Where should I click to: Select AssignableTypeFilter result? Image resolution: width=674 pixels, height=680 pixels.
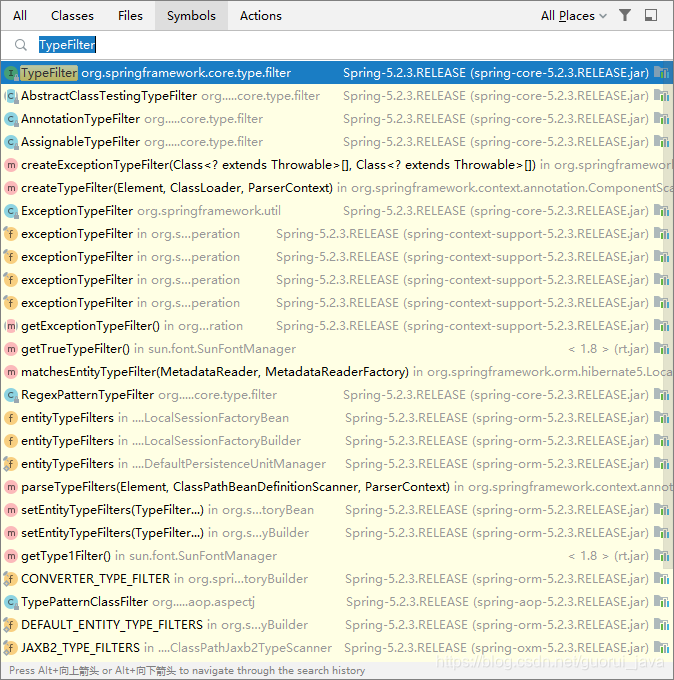337,142
